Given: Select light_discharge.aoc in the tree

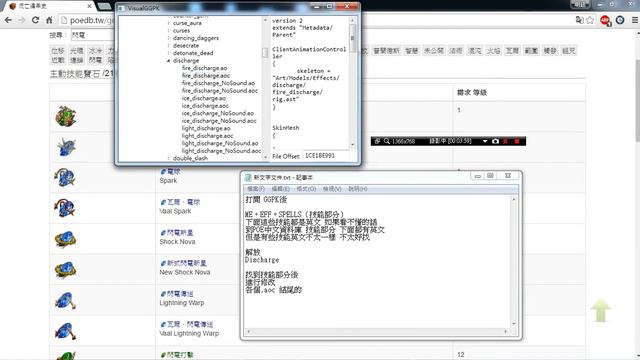Looking at the screenshot, I should [208, 136].
